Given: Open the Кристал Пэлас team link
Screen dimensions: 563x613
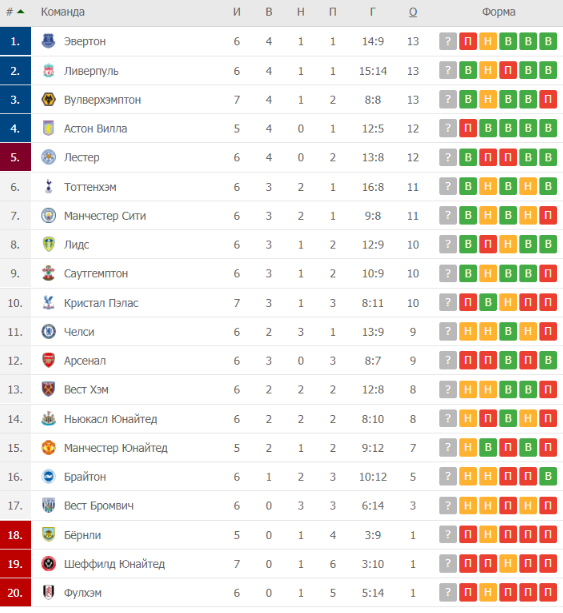Looking at the screenshot, I should pos(101,303).
